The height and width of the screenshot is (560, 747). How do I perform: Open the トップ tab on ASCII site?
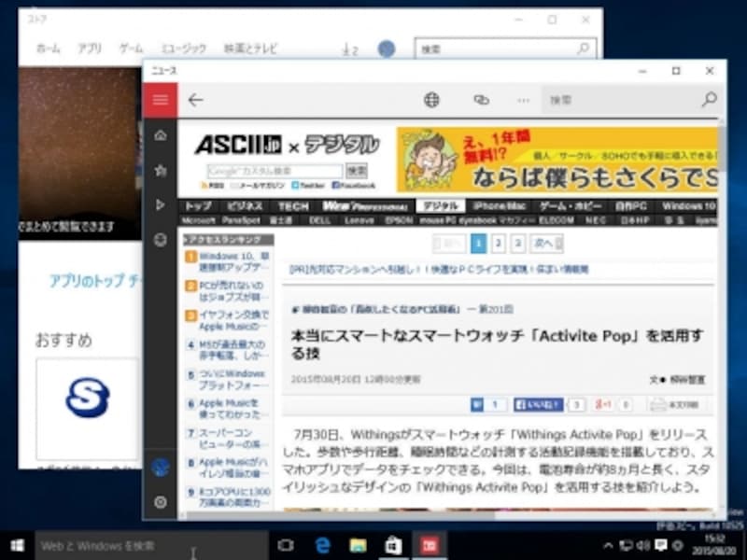click(198, 205)
